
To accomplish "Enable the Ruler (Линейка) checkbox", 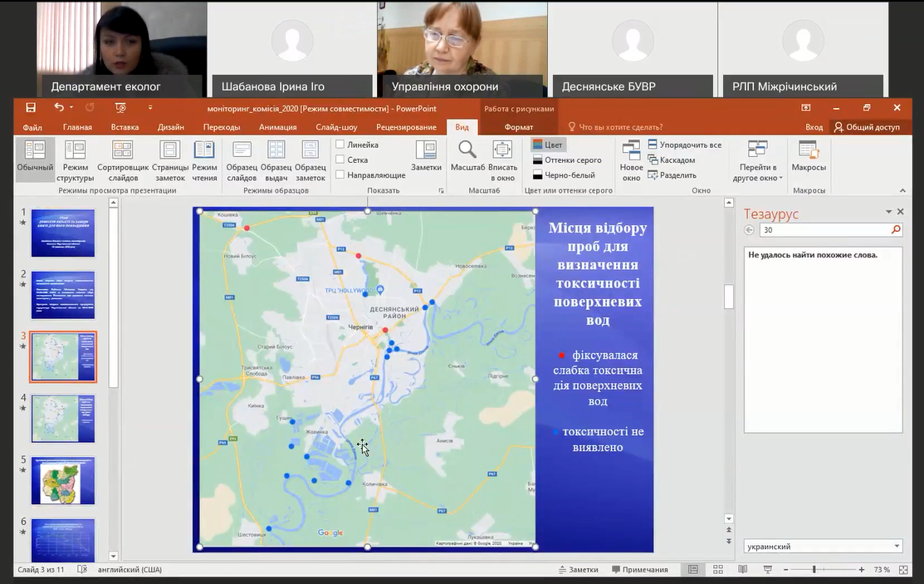I will tap(340, 145).
